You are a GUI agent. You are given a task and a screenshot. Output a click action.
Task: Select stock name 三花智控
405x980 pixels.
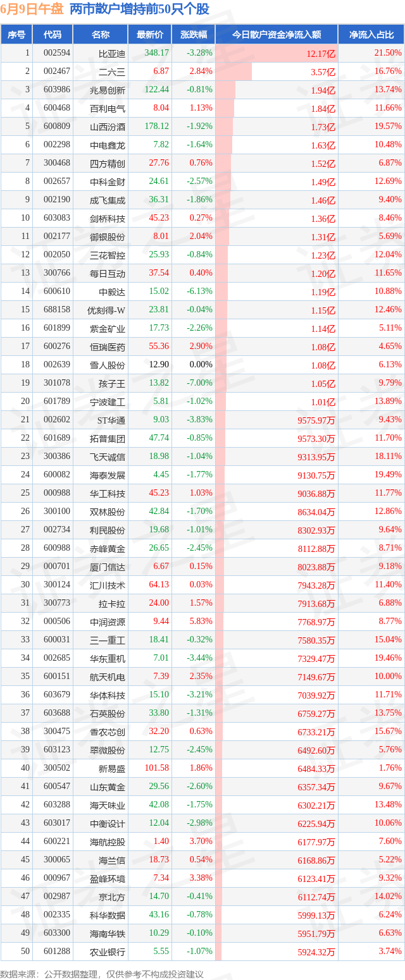108,255
